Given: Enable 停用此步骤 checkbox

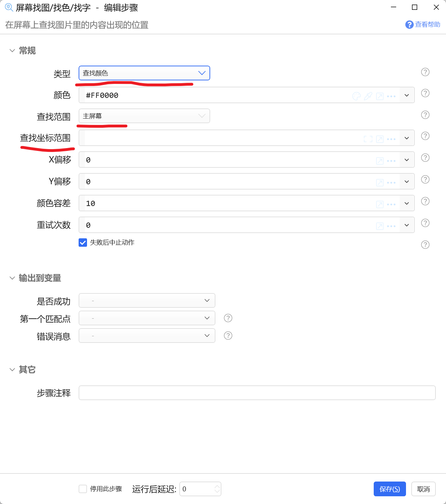Looking at the screenshot, I should pos(83,489).
